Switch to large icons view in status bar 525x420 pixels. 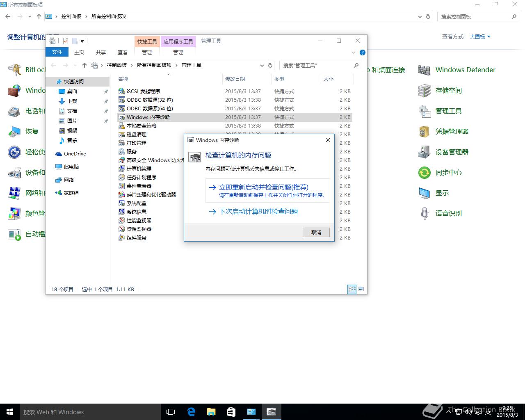(361, 289)
